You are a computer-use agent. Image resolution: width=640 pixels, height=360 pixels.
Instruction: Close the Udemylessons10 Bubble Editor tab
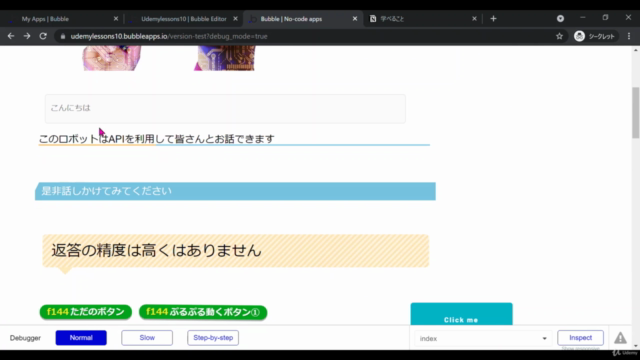[236, 19]
